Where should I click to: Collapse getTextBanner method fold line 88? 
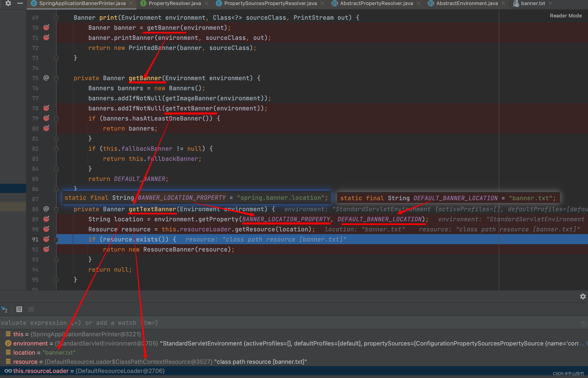56,209
